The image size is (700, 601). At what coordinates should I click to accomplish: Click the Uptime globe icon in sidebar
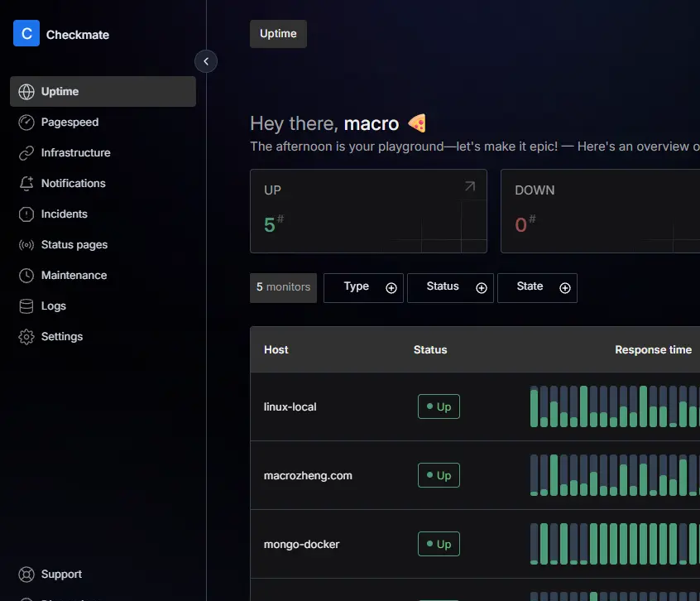(x=26, y=92)
